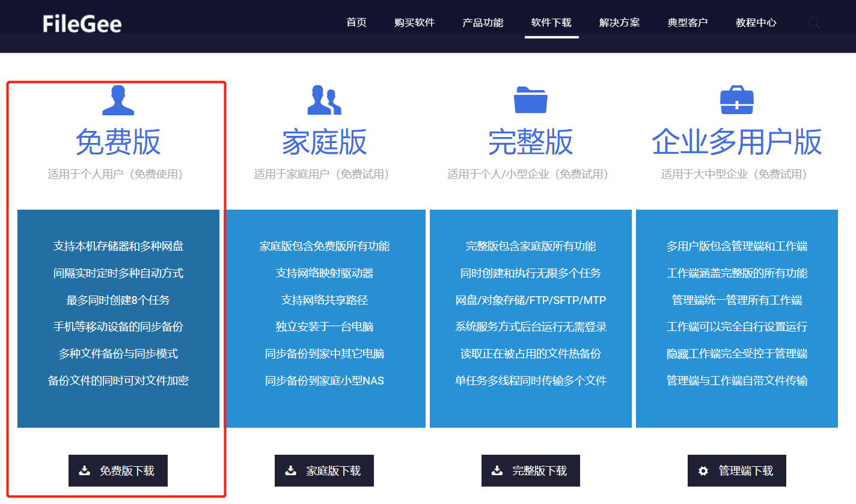Open the 购买软件 menu item
856x504 pixels.
415,23
